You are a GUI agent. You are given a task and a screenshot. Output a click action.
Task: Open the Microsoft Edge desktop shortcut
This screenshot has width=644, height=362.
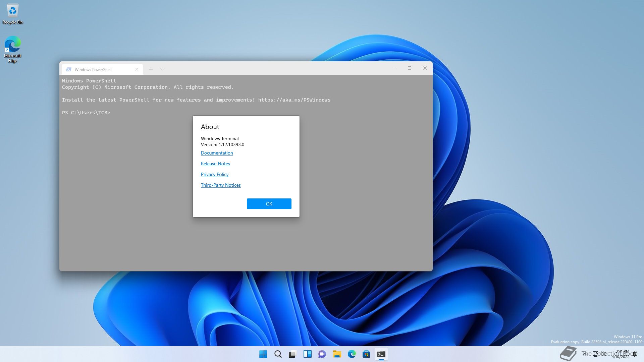(x=12, y=49)
